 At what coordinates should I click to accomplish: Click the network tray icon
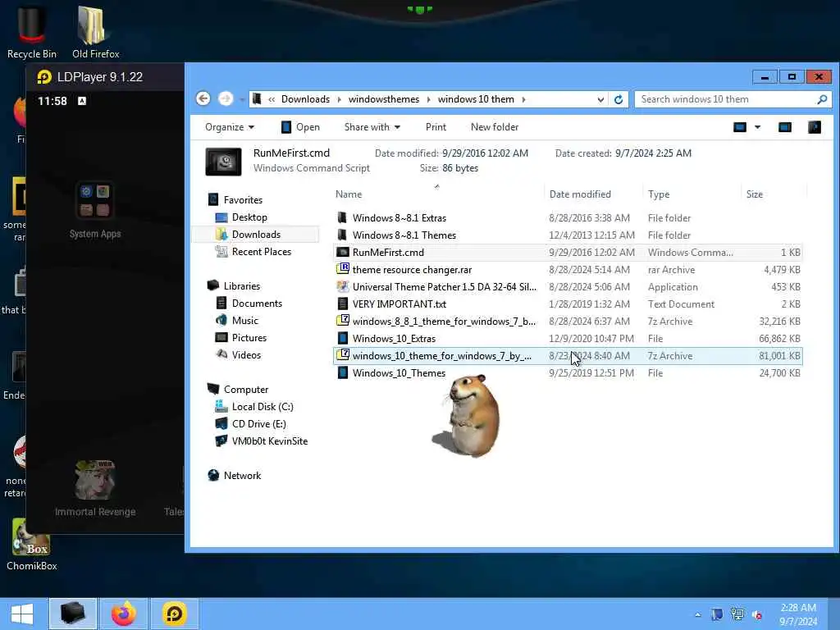[737, 614]
